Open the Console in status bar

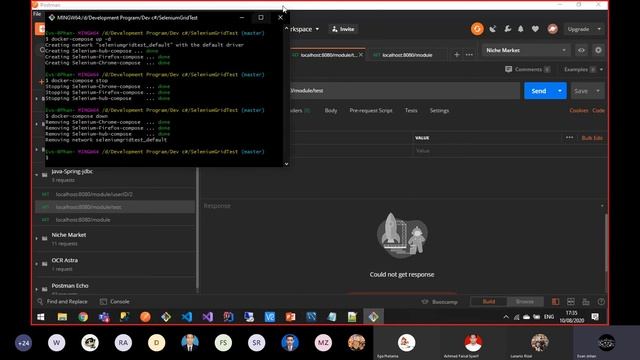[x=115, y=302]
